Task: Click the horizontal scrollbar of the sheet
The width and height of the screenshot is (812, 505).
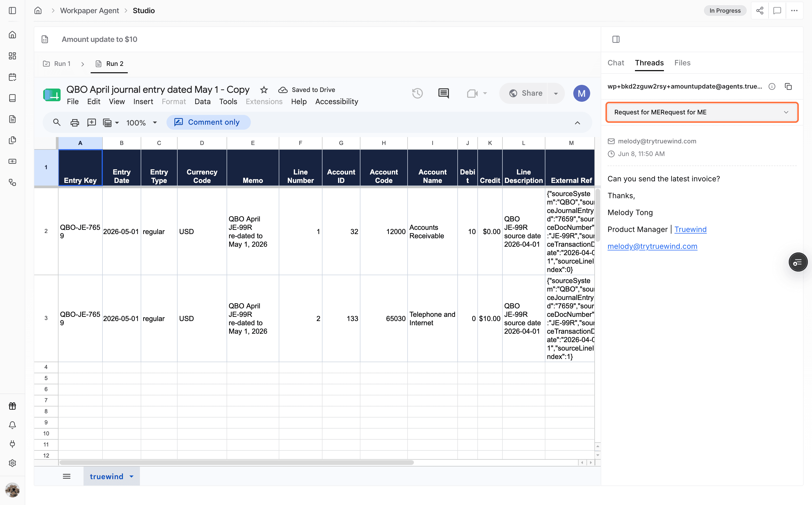Action: (236, 463)
